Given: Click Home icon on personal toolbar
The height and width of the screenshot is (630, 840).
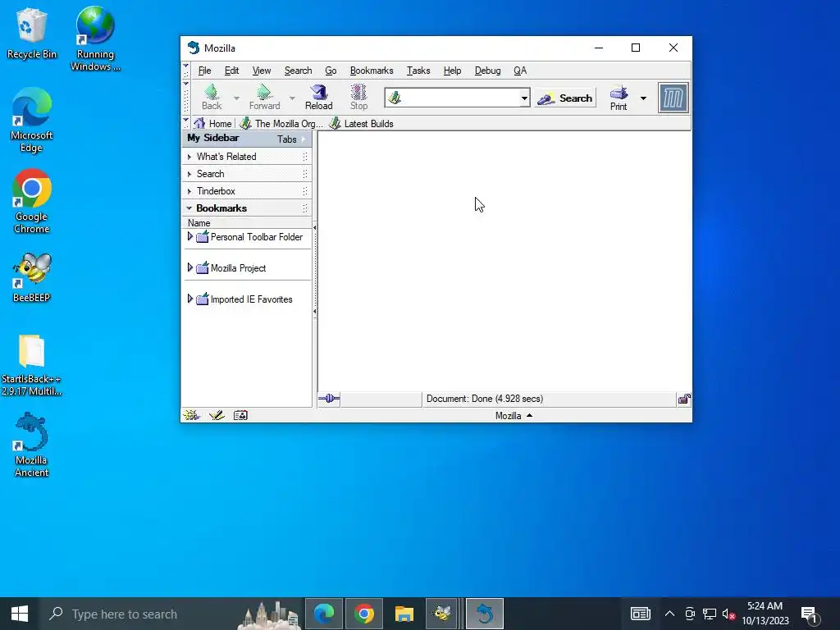Looking at the screenshot, I should click(199, 123).
